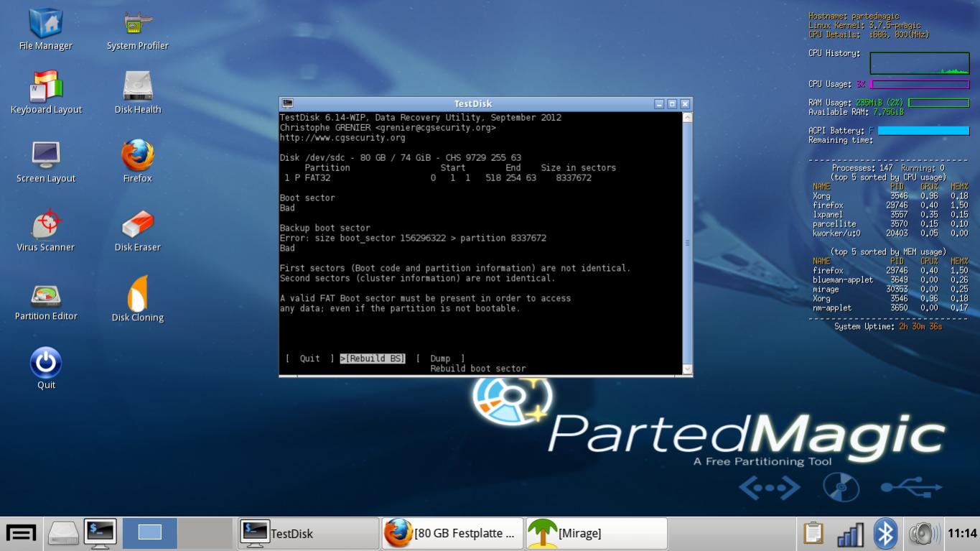
Task: Click the TestDisk window title bar
Action: coord(473,103)
